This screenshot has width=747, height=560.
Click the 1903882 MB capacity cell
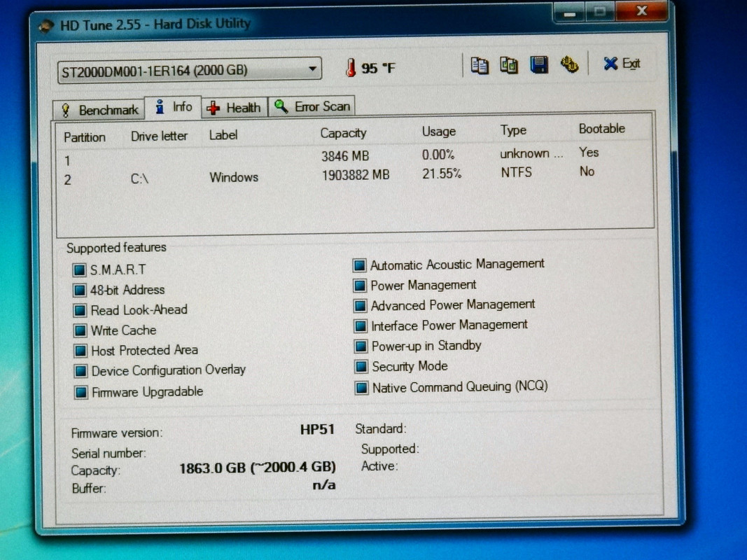coord(356,175)
